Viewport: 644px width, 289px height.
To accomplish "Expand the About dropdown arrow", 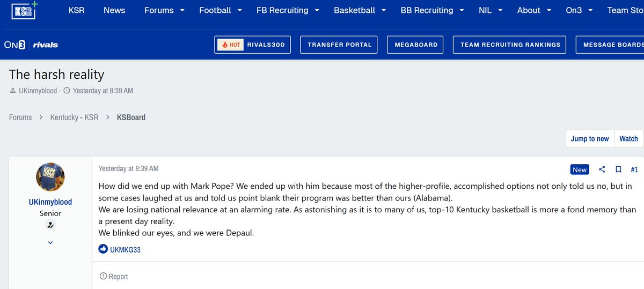I will pyautogui.click(x=549, y=10).
